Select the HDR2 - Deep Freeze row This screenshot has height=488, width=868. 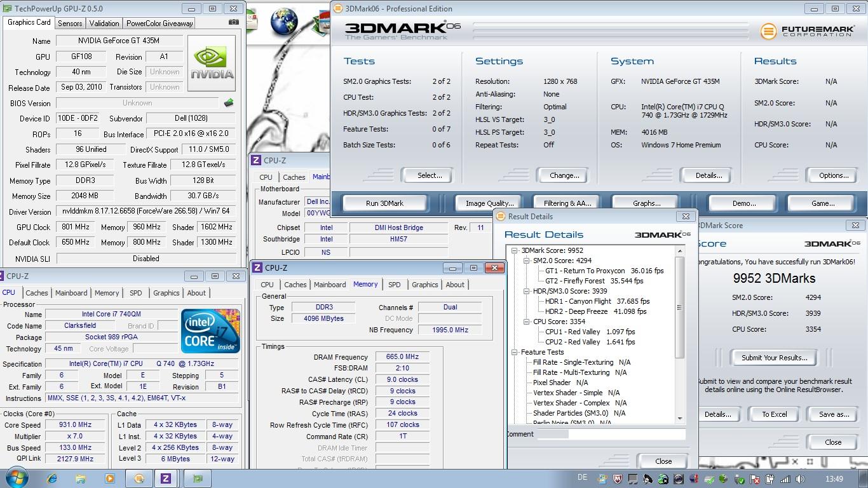595,311
